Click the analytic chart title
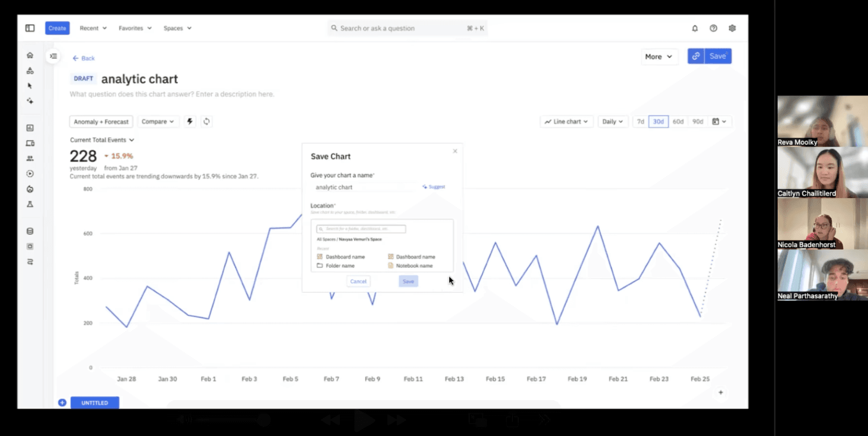868x436 pixels. click(x=139, y=79)
